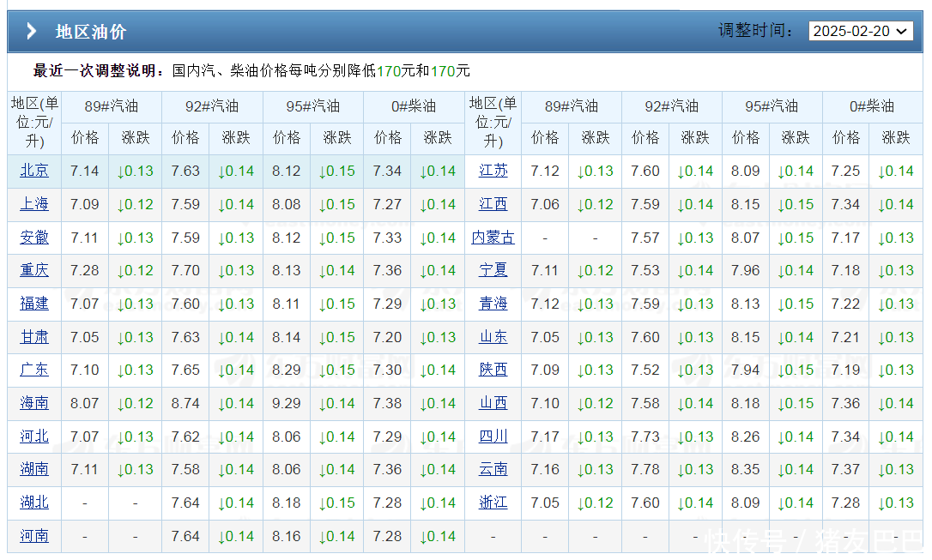Click the 河南 region link

[x=34, y=536]
